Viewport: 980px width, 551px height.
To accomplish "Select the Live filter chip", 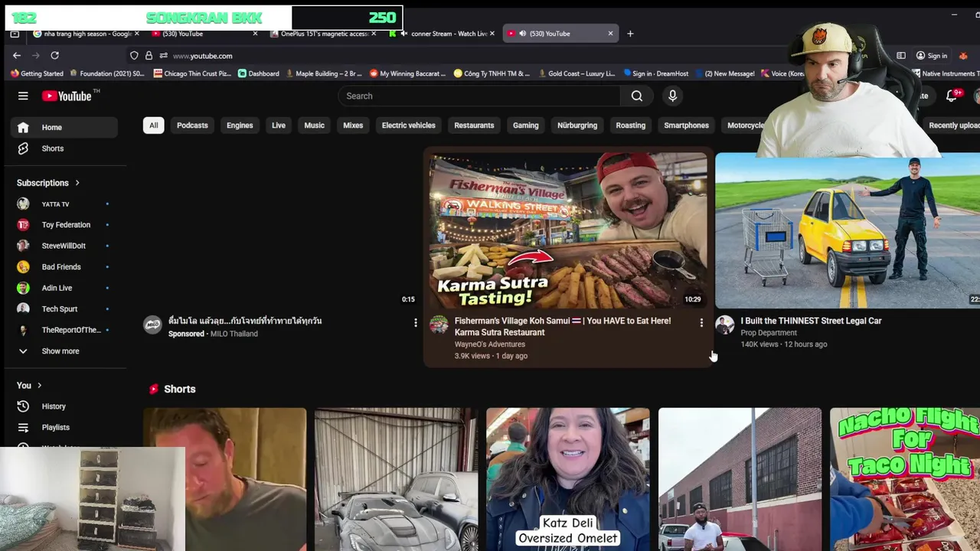I will click(x=279, y=126).
